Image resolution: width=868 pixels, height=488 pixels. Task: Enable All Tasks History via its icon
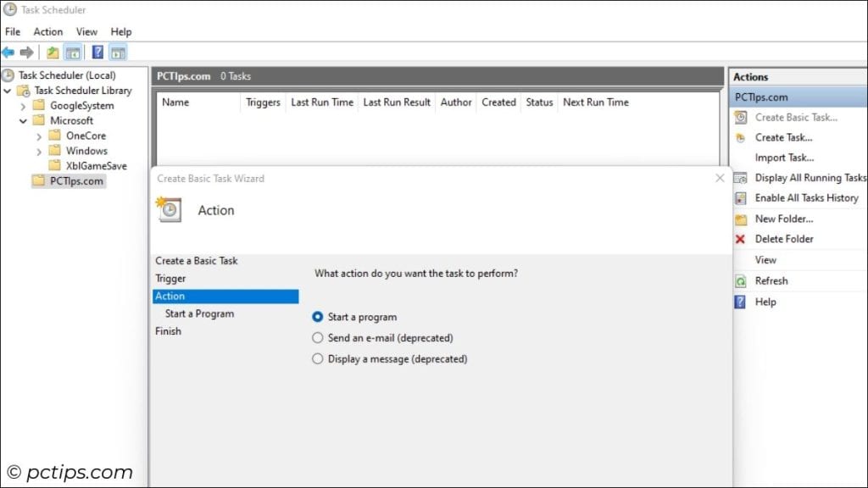pyautogui.click(x=738, y=197)
